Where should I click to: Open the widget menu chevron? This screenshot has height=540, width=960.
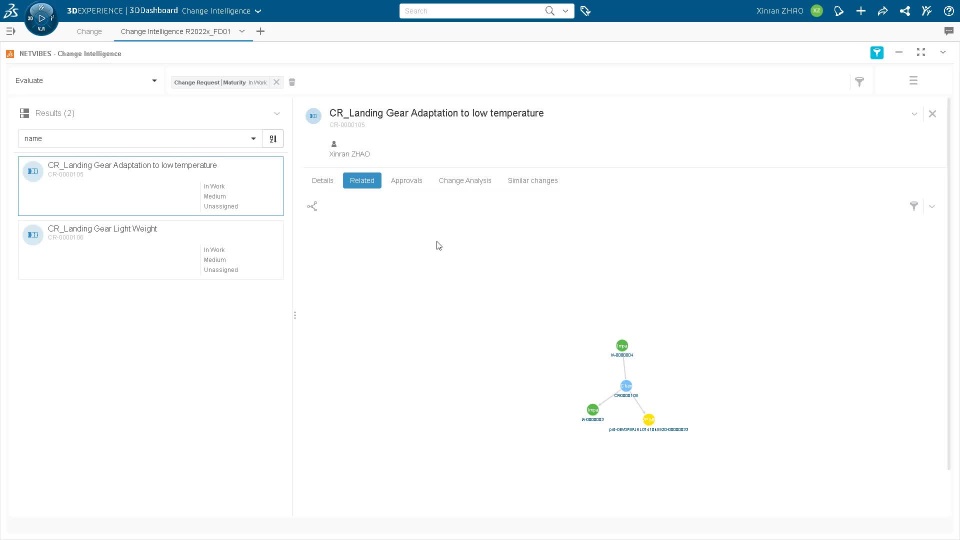pos(943,53)
